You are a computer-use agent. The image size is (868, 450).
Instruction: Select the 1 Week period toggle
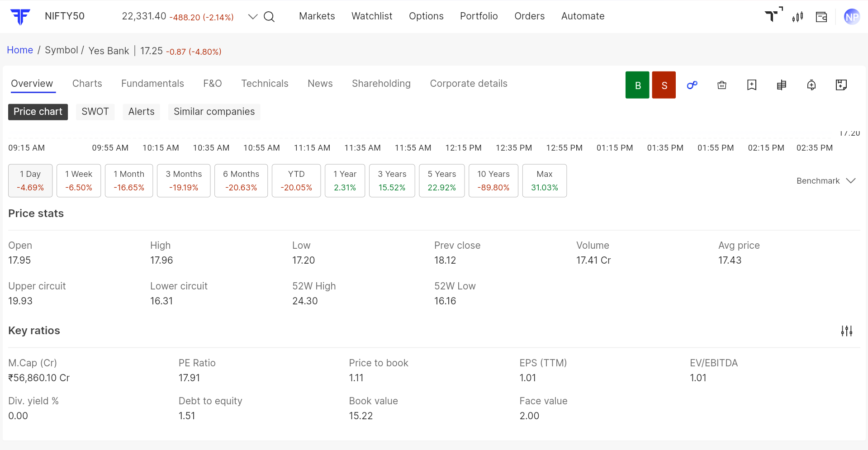pos(79,180)
